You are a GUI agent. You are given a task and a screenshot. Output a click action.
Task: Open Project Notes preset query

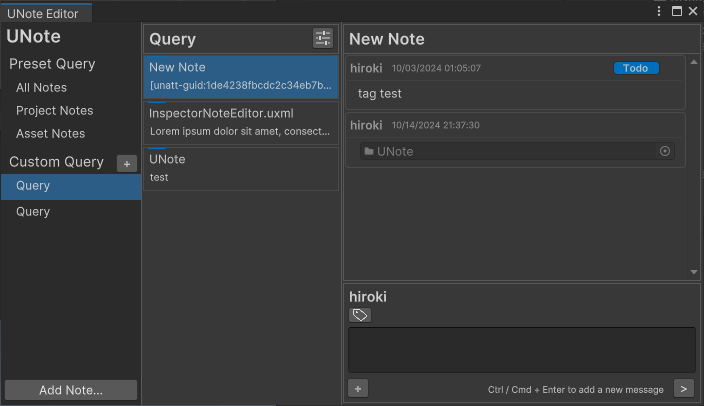coord(54,110)
